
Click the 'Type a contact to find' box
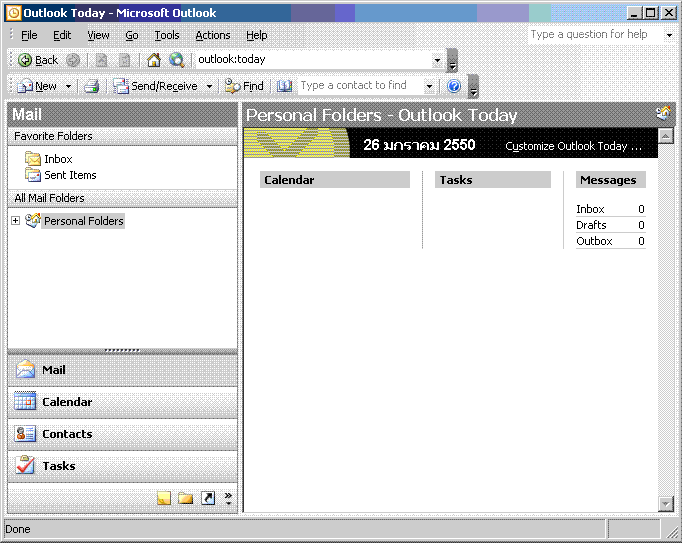(361, 85)
